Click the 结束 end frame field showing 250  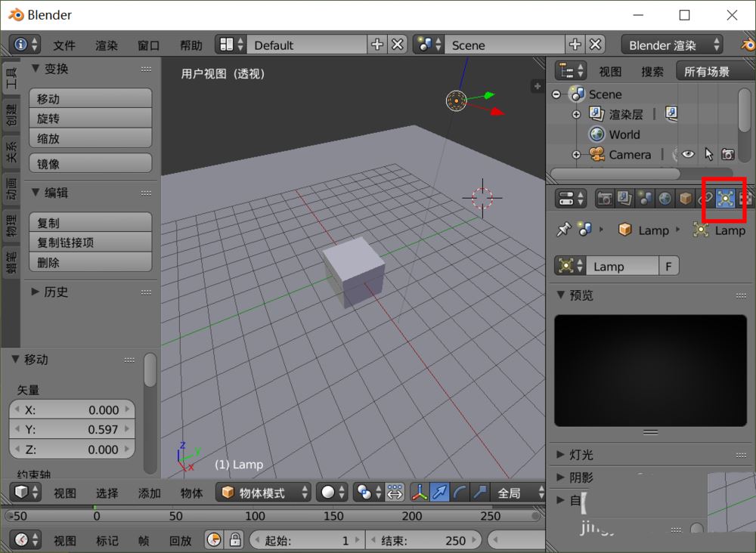click(423, 540)
